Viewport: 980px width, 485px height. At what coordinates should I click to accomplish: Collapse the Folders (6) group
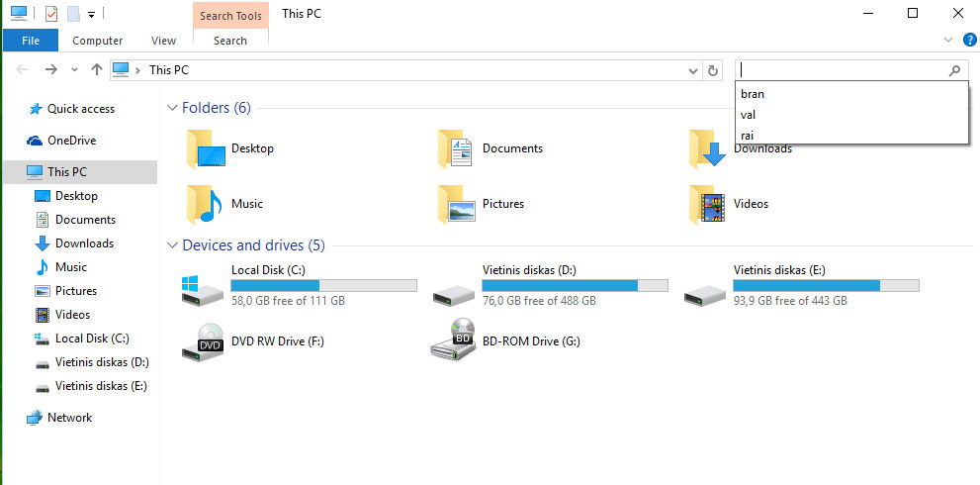[x=172, y=108]
